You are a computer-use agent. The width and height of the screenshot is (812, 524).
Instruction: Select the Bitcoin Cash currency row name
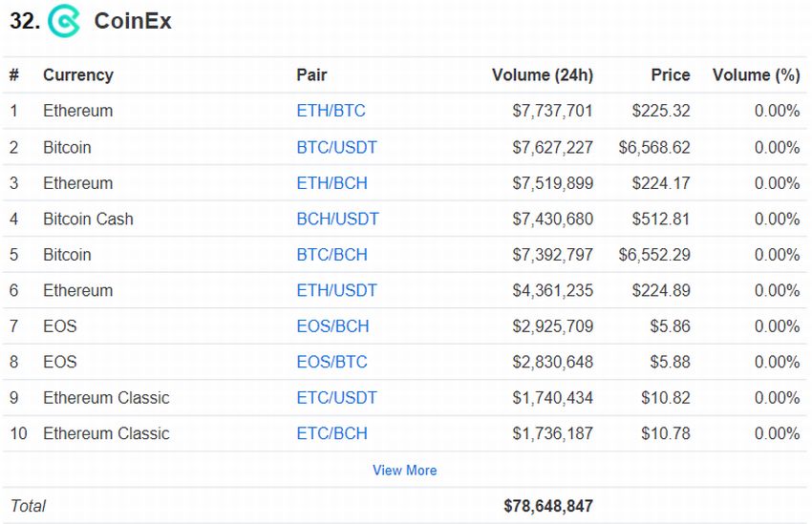tap(88, 219)
